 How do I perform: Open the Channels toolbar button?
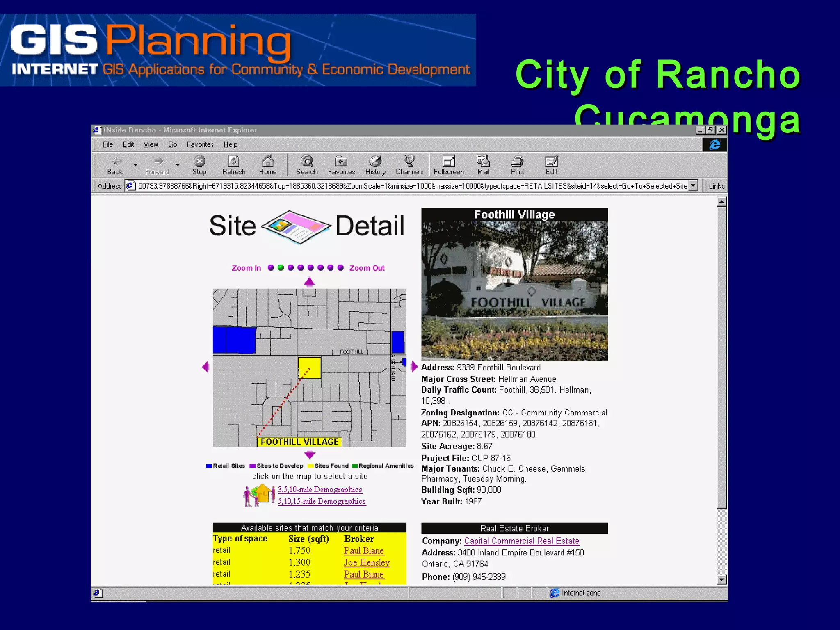click(x=409, y=165)
